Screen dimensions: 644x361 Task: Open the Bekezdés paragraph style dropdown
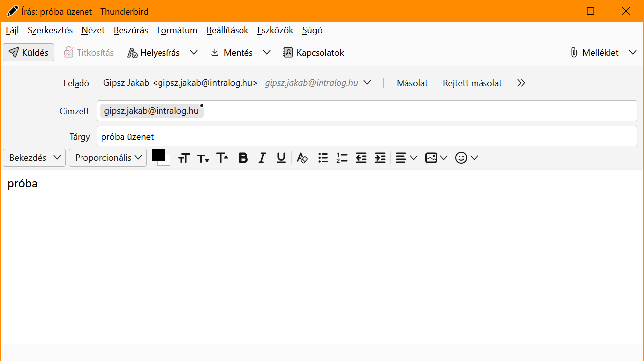pos(34,158)
